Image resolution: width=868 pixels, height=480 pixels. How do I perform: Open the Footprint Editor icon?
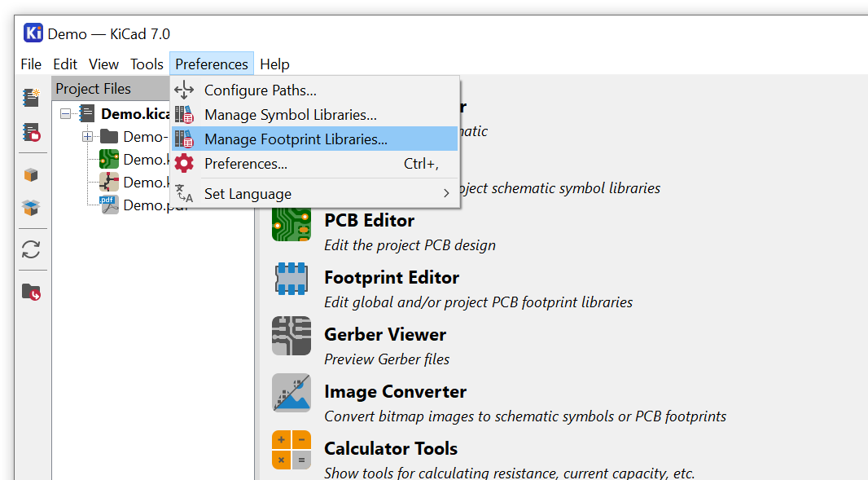point(291,280)
